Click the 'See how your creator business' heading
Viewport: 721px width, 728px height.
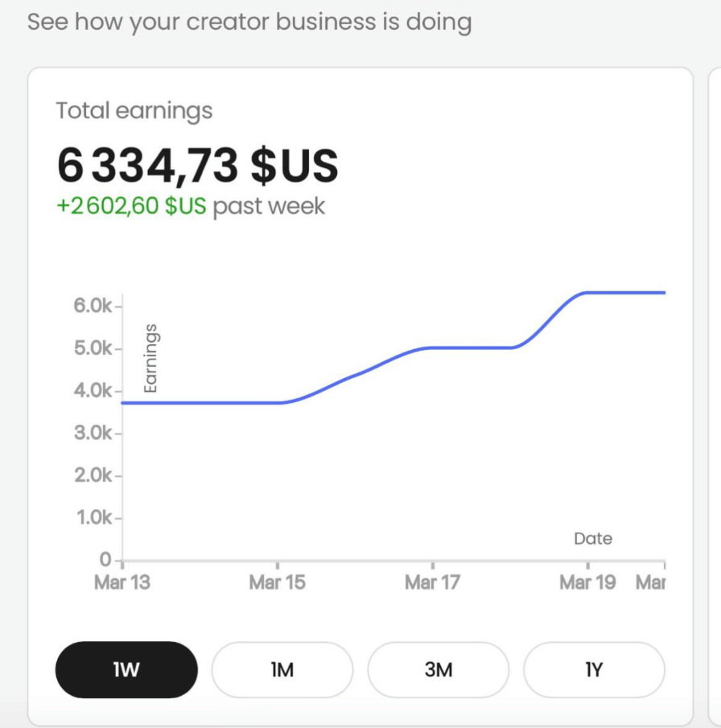249,22
